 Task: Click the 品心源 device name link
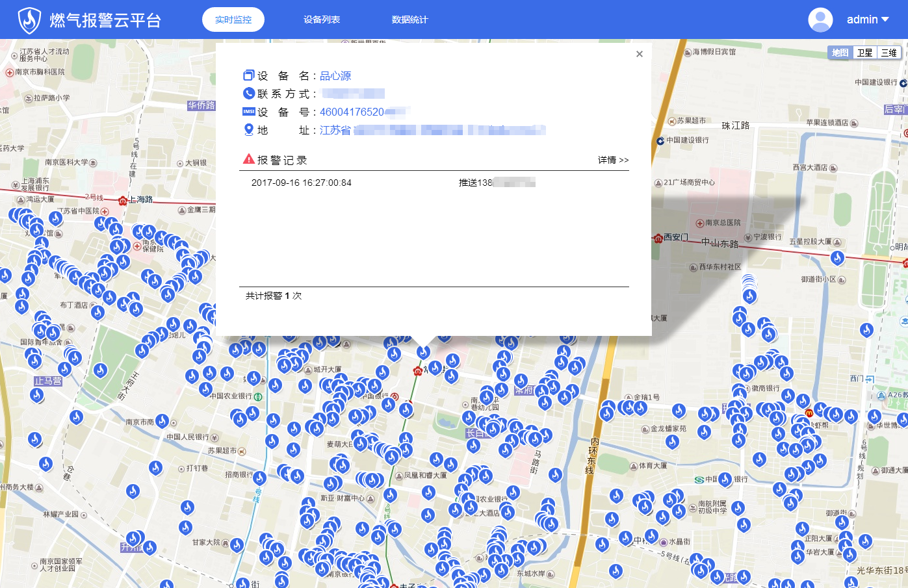point(335,76)
